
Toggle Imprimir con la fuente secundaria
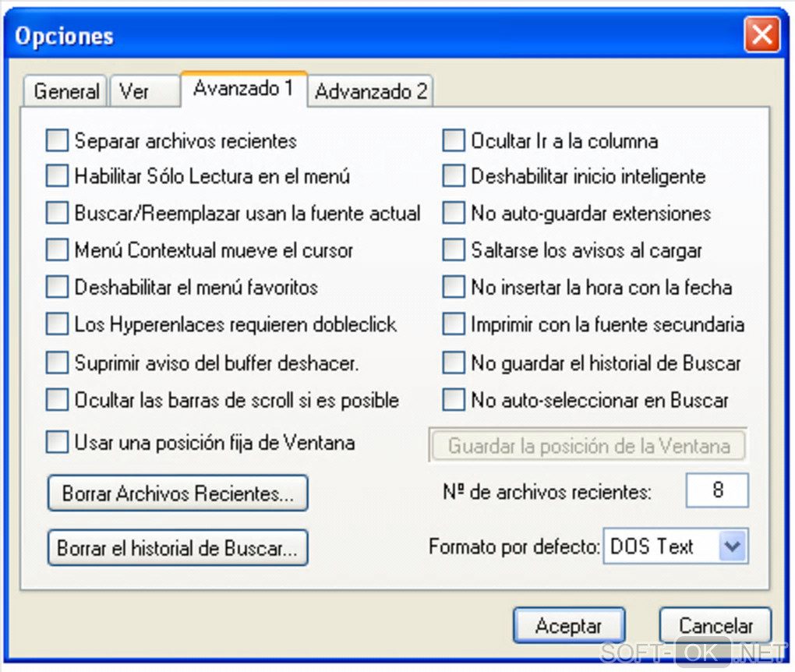(454, 324)
